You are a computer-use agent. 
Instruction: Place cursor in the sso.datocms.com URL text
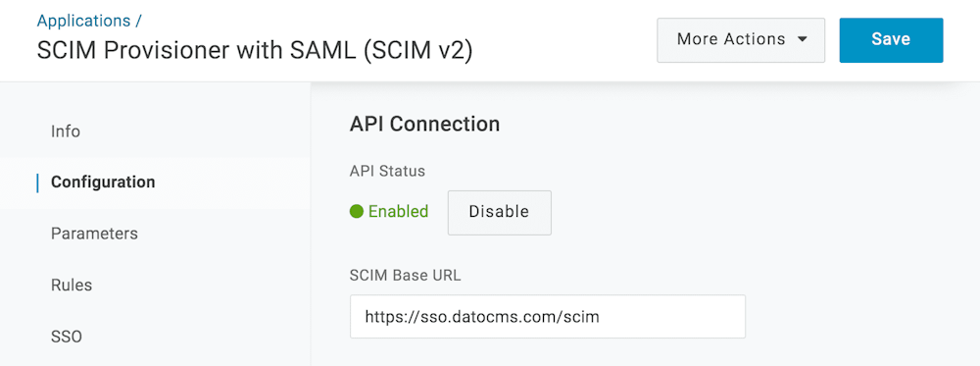pyautogui.click(x=482, y=317)
